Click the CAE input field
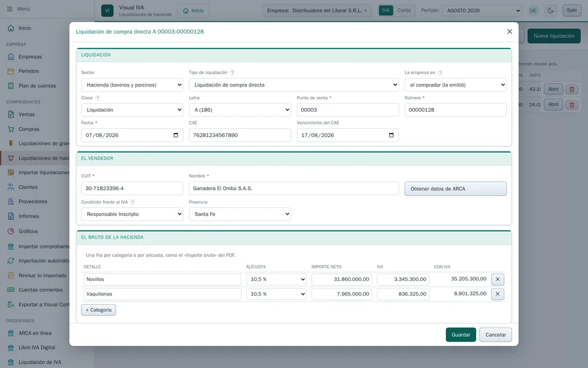Screen dimensions: 588x368 240,135
